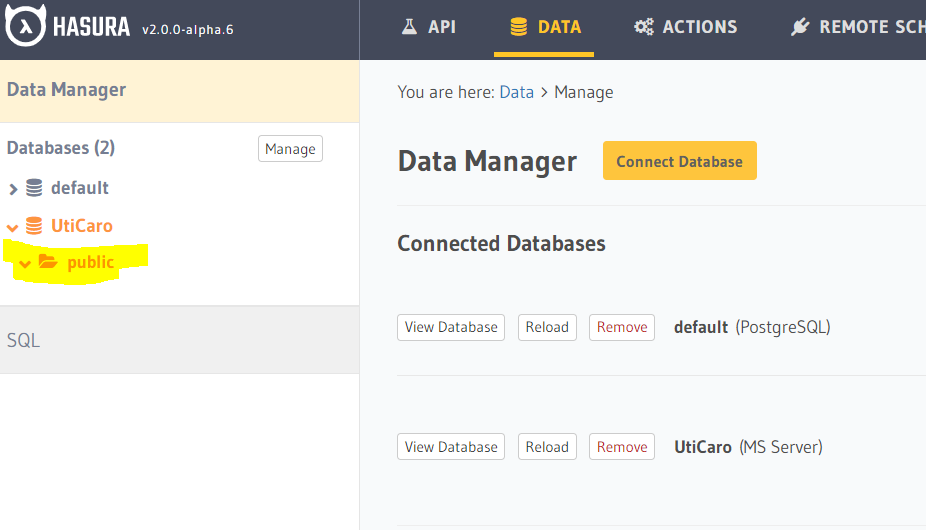Remove the UtiCaro database
The image size is (926, 530).
[622, 447]
